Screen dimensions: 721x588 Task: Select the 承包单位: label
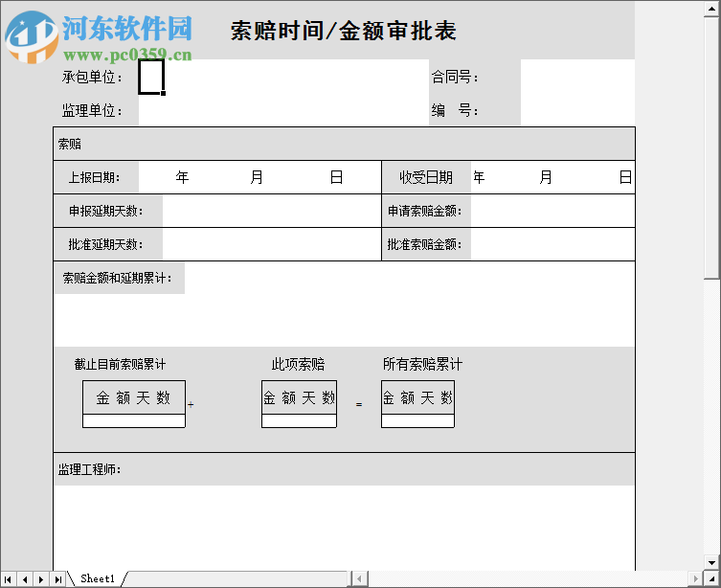click(x=93, y=78)
